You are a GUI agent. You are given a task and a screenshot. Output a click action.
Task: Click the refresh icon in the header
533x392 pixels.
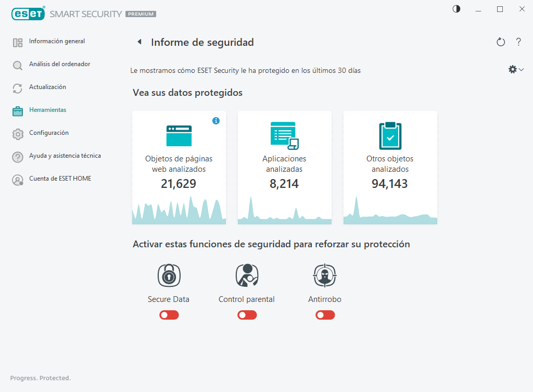pos(500,42)
